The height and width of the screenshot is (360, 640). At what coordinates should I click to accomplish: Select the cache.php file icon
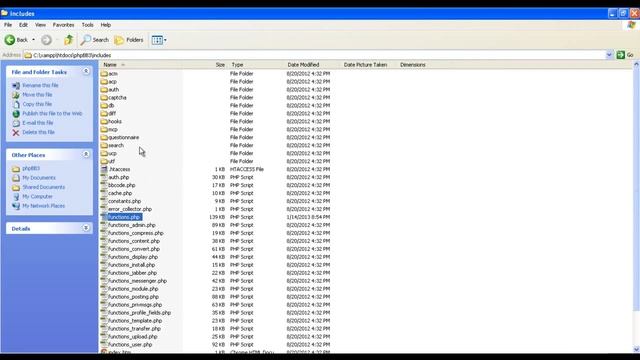tap(104, 193)
